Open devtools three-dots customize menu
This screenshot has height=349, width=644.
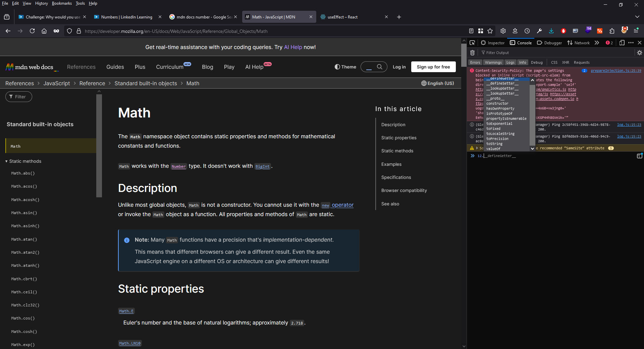click(631, 43)
